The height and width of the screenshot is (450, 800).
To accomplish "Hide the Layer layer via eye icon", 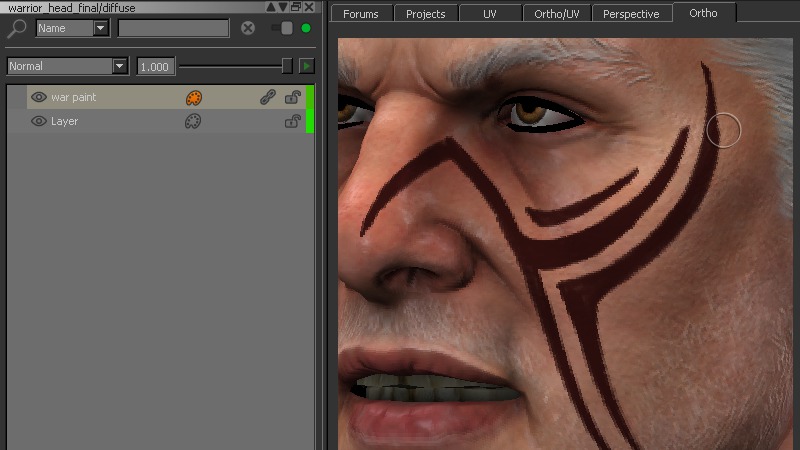I will coord(39,121).
